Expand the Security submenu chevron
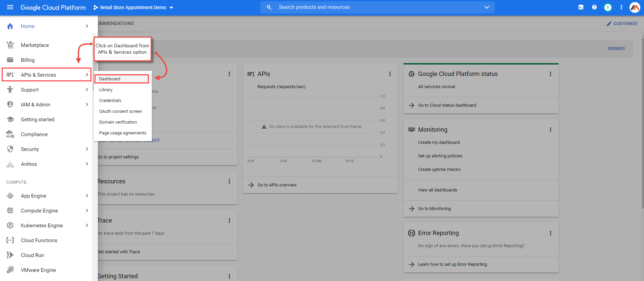644x281 pixels. [x=87, y=149]
